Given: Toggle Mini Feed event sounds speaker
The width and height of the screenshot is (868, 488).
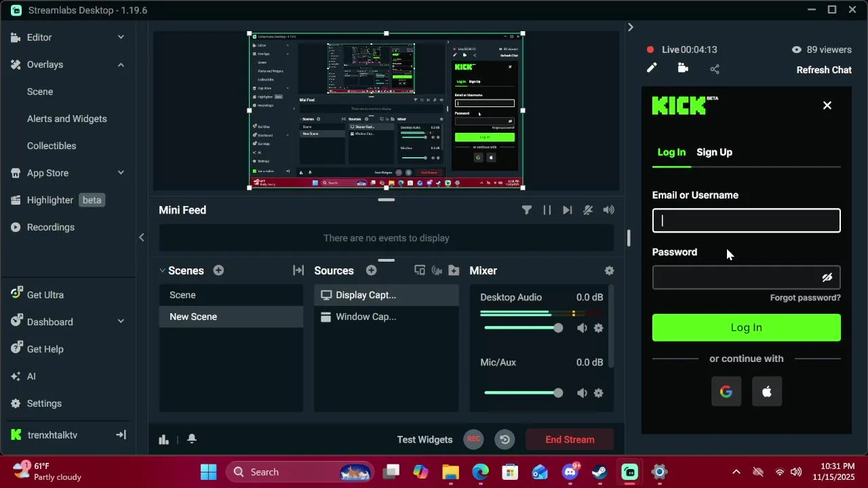Looking at the screenshot, I should (609, 210).
